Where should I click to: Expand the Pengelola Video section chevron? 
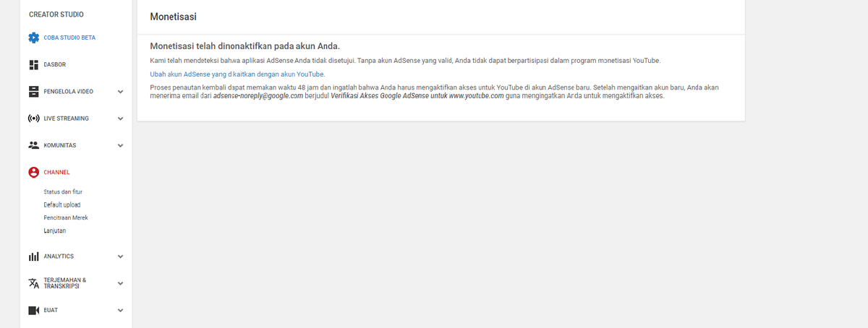121,92
